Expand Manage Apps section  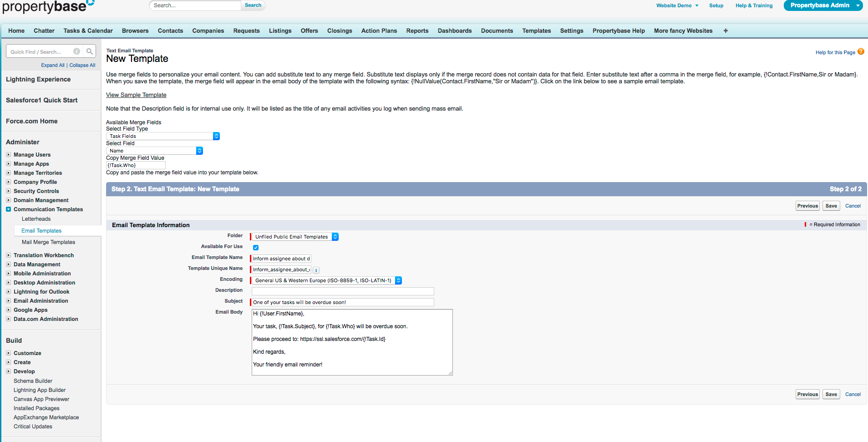click(8, 164)
